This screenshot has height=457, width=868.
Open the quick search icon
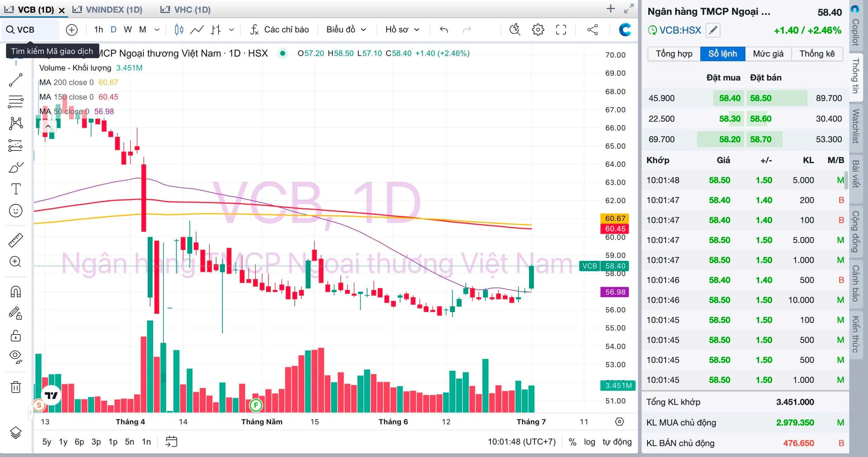(x=515, y=30)
